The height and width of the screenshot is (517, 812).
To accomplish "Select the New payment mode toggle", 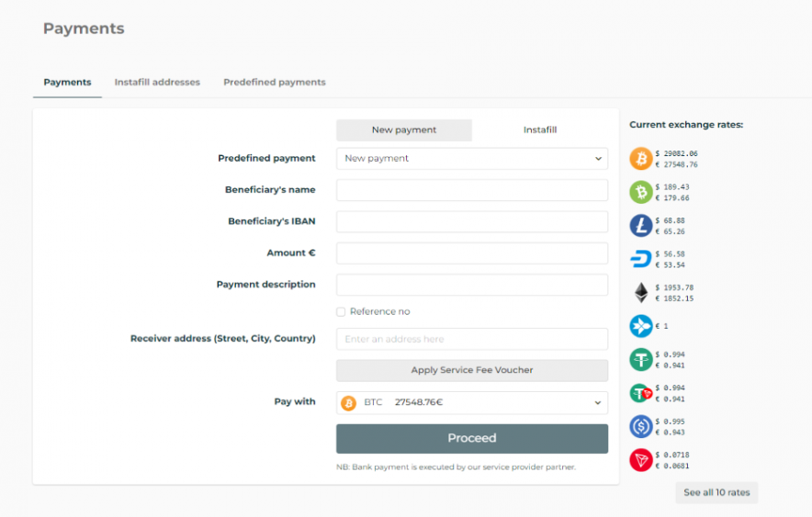I will 404,130.
